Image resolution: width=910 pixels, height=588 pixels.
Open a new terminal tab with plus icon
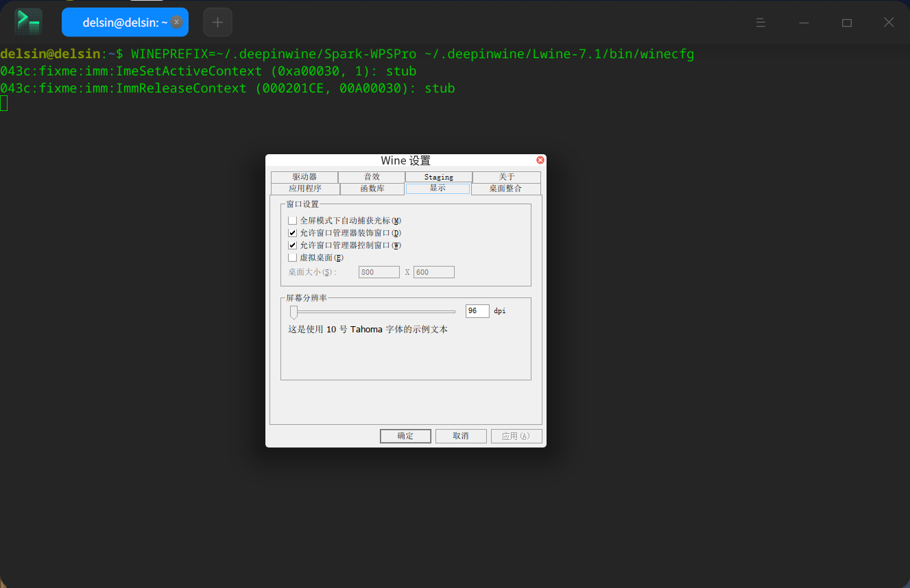tap(217, 22)
